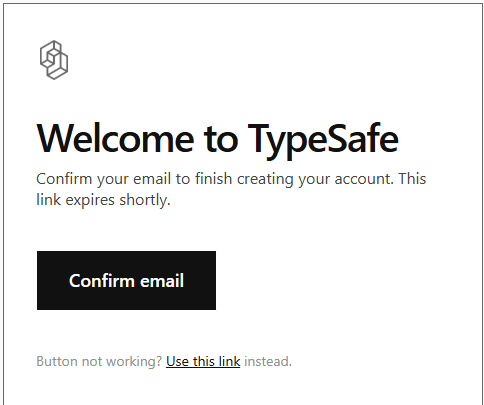
Task: Confirm your email via the black button
Action: tap(126, 280)
